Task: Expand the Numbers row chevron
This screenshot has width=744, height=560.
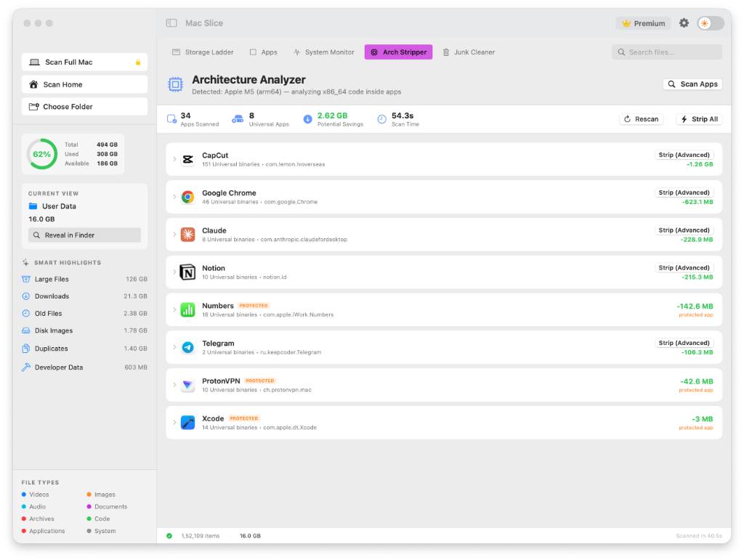Action: (x=174, y=309)
